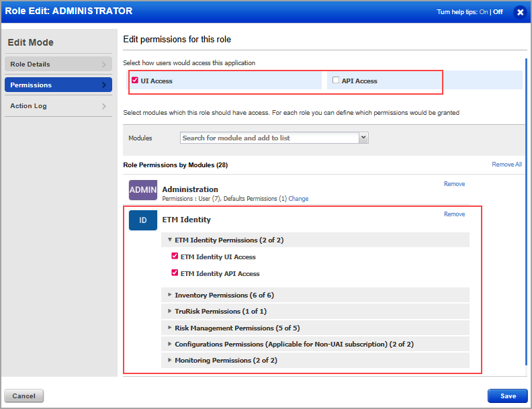Uncheck ETM Identity UI Access
The image size is (532, 409).
[175, 256]
